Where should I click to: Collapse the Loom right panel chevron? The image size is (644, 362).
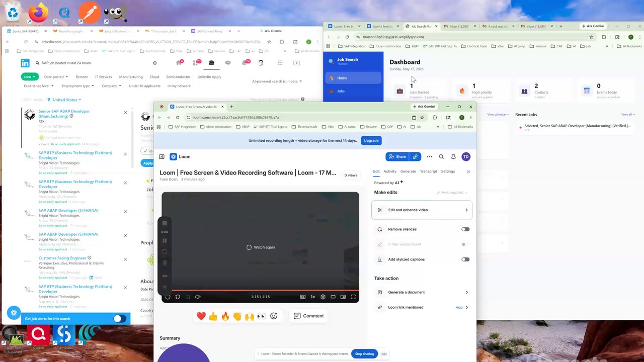[x=468, y=171]
